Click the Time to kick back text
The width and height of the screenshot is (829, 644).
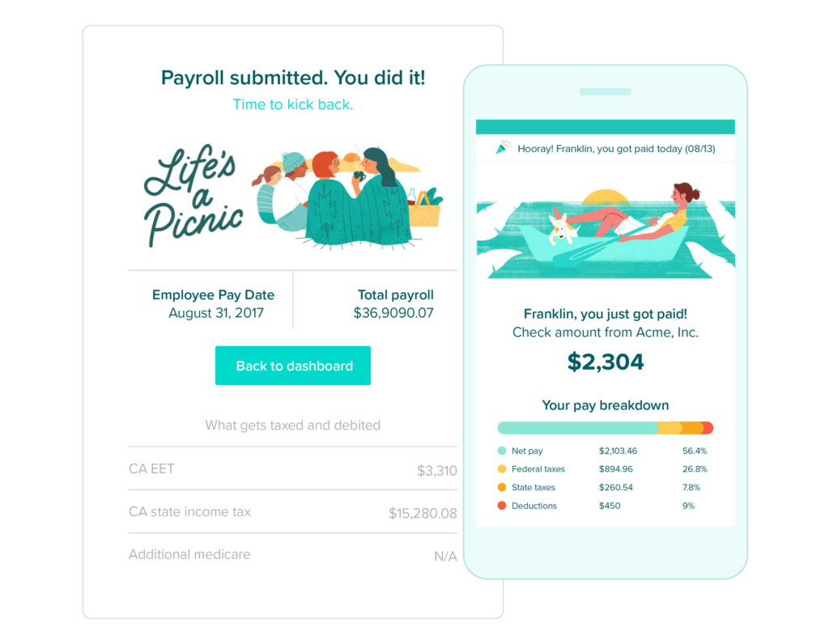(x=293, y=104)
